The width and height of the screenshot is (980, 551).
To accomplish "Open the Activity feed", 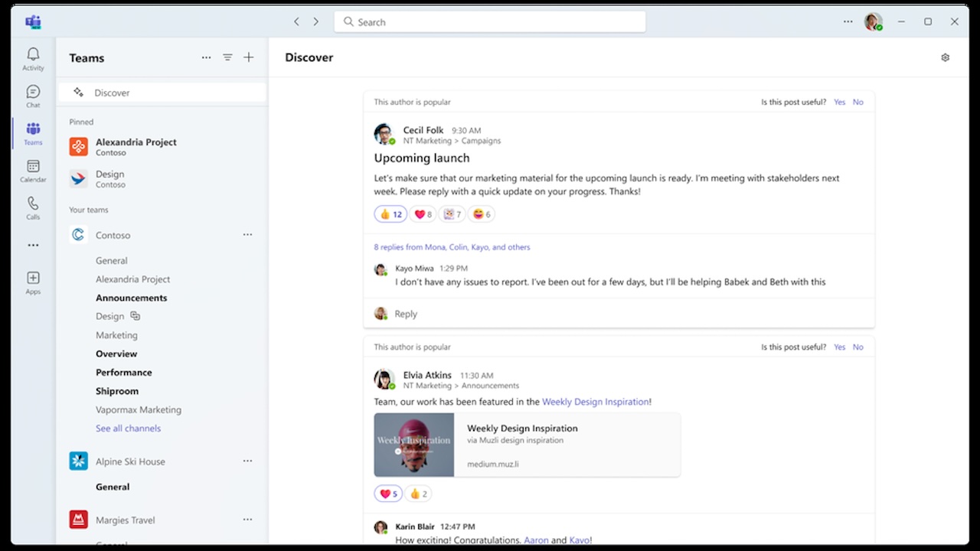I will click(x=32, y=57).
